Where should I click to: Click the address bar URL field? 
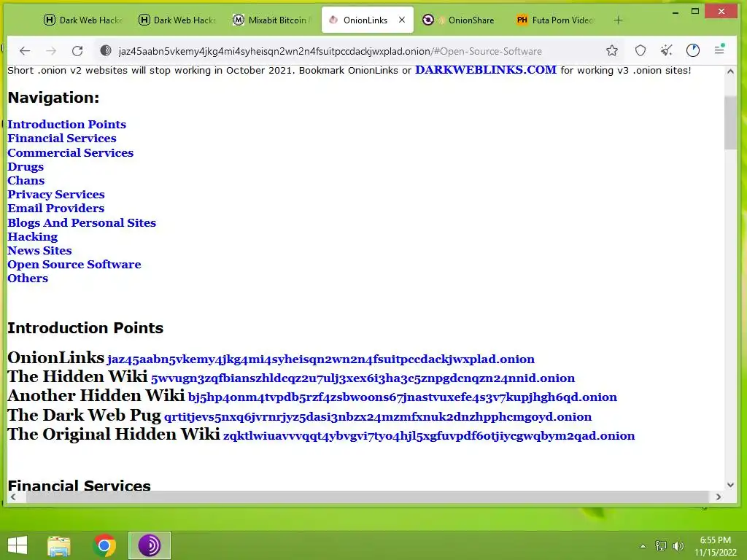pos(330,51)
